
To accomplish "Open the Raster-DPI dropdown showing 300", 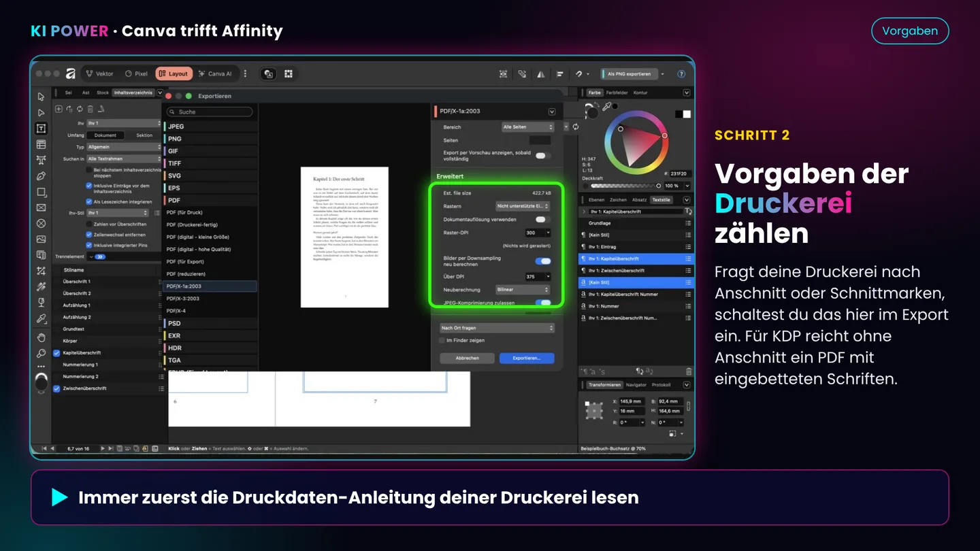I will pos(538,233).
